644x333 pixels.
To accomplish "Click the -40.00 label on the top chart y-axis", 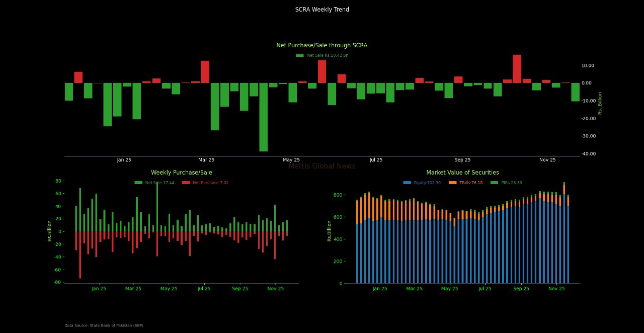I will pos(588,153).
